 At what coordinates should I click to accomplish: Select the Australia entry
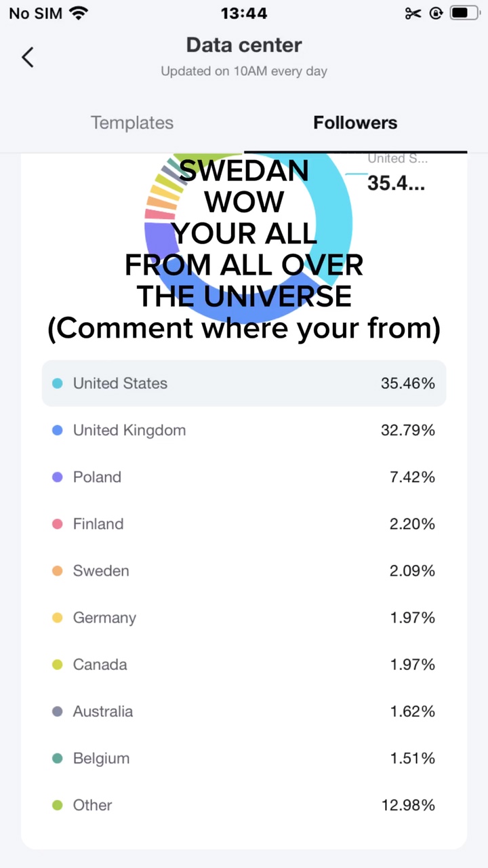(244, 711)
